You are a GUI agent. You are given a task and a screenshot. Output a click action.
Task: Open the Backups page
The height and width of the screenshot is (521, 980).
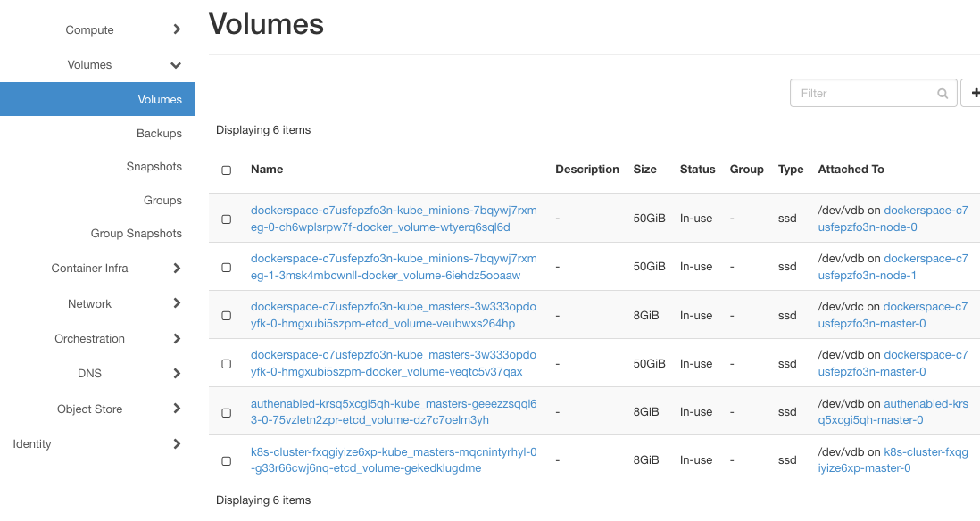(x=159, y=133)
